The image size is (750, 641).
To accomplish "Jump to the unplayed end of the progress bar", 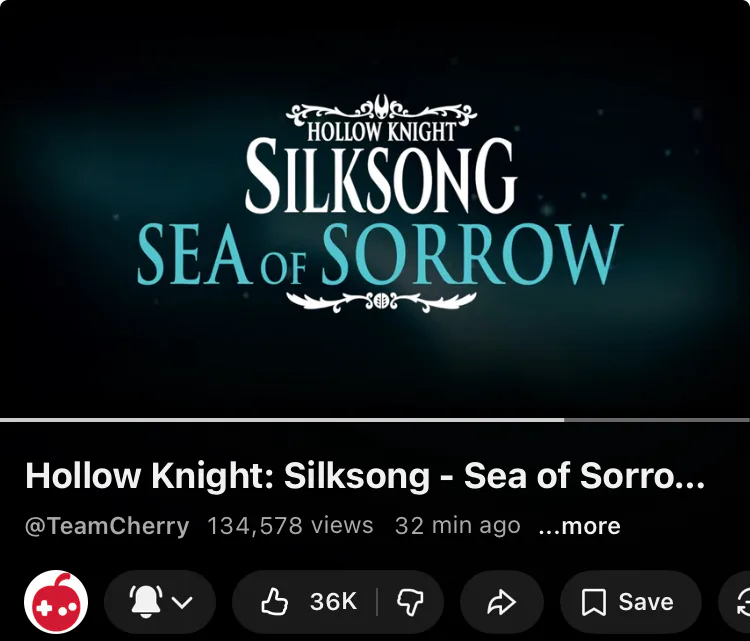I will tap(657, 420).
